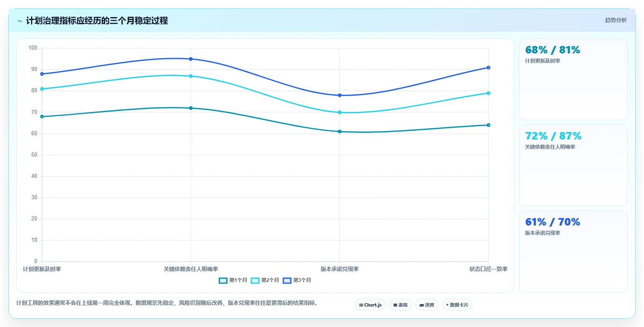Click month-3 data point at 计划更新及时率 (88)

click(42, 74)
